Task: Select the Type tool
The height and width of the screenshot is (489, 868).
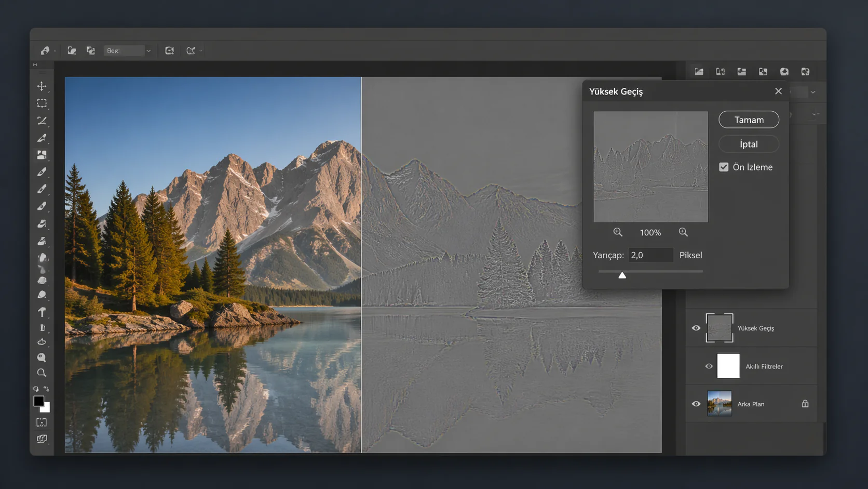Action: (42, 311)
